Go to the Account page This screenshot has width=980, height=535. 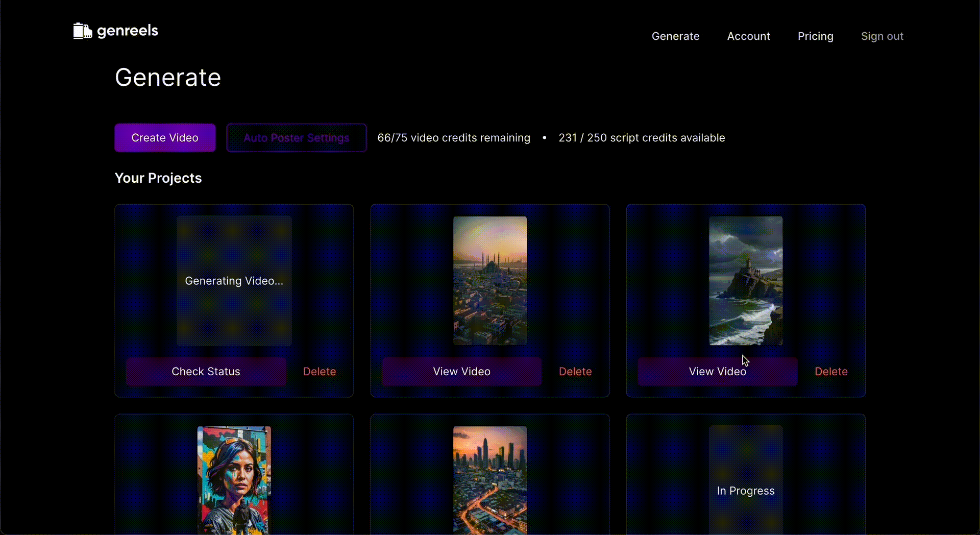(x=748, y=36)
